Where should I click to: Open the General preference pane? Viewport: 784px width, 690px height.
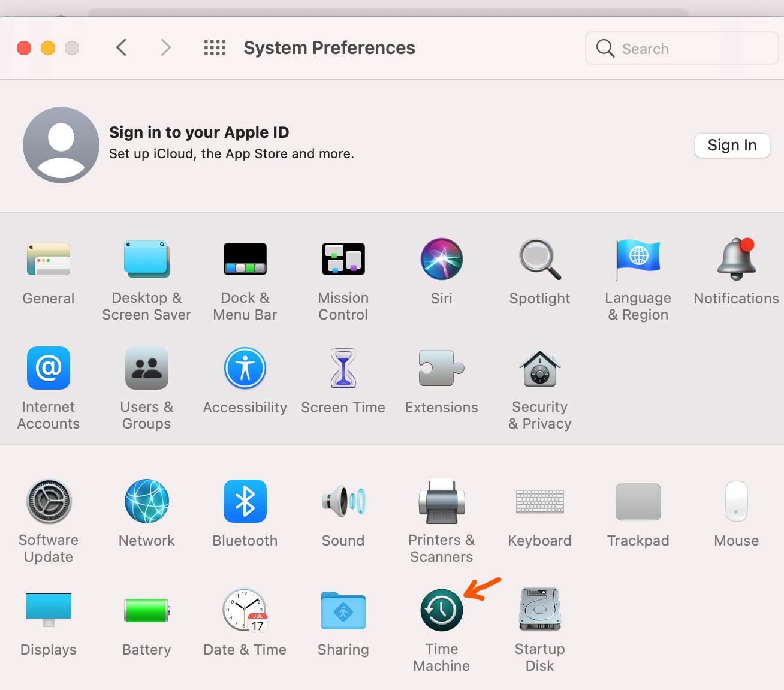[x=49, y=260]
